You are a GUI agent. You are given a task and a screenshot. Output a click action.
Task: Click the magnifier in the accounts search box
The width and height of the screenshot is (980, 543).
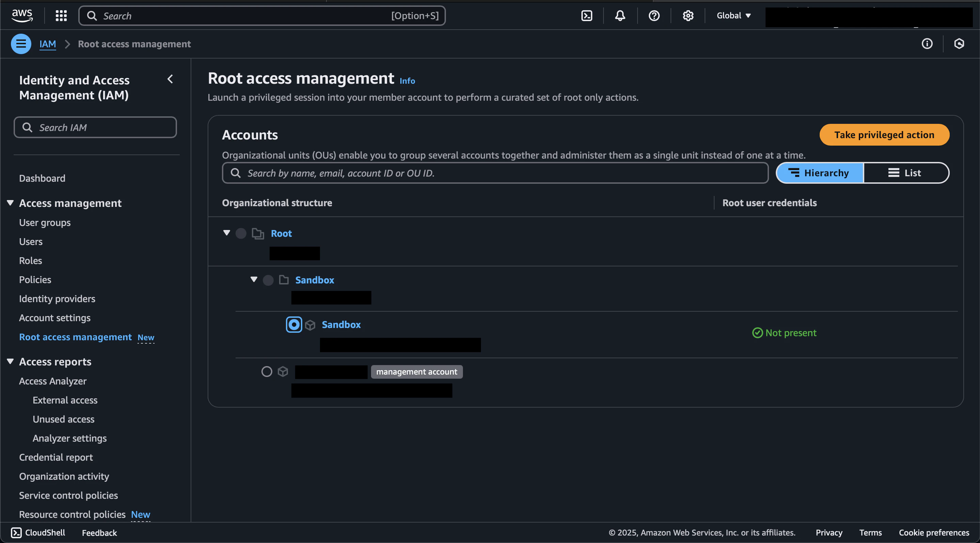click(x=236, y=173)
